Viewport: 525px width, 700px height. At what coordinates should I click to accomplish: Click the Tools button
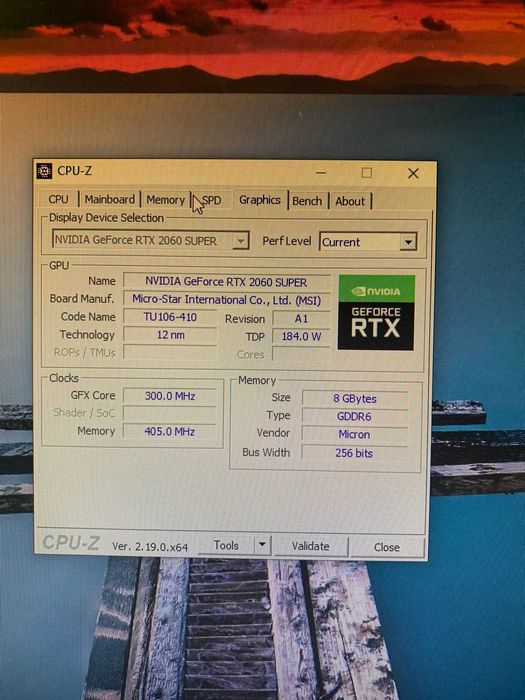[226, 545]
